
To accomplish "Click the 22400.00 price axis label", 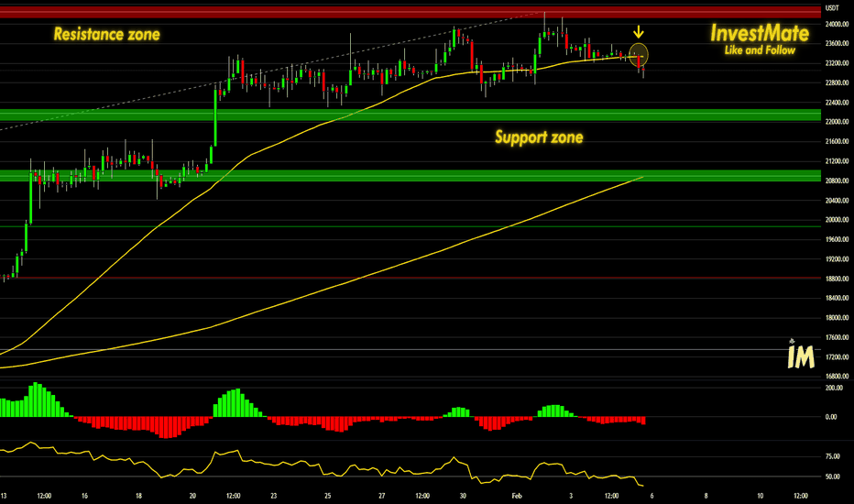I will point(837,103).
